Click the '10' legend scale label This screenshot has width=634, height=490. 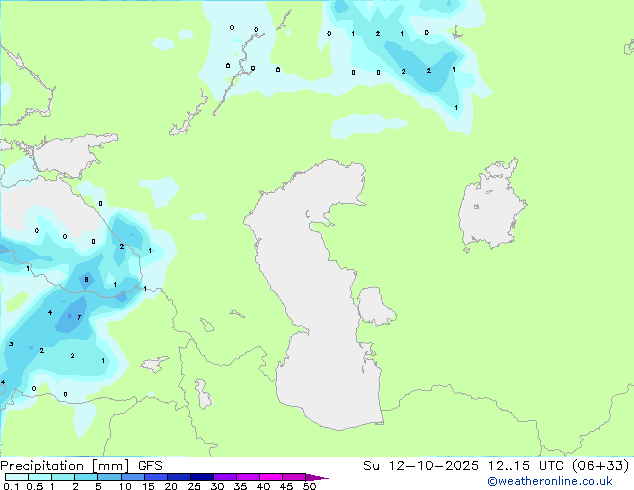point(125,486)
